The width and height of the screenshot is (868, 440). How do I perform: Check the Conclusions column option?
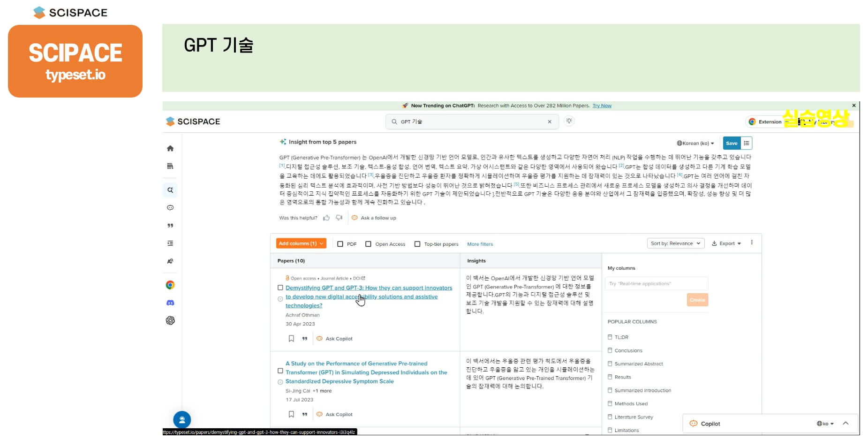point(610,350)
